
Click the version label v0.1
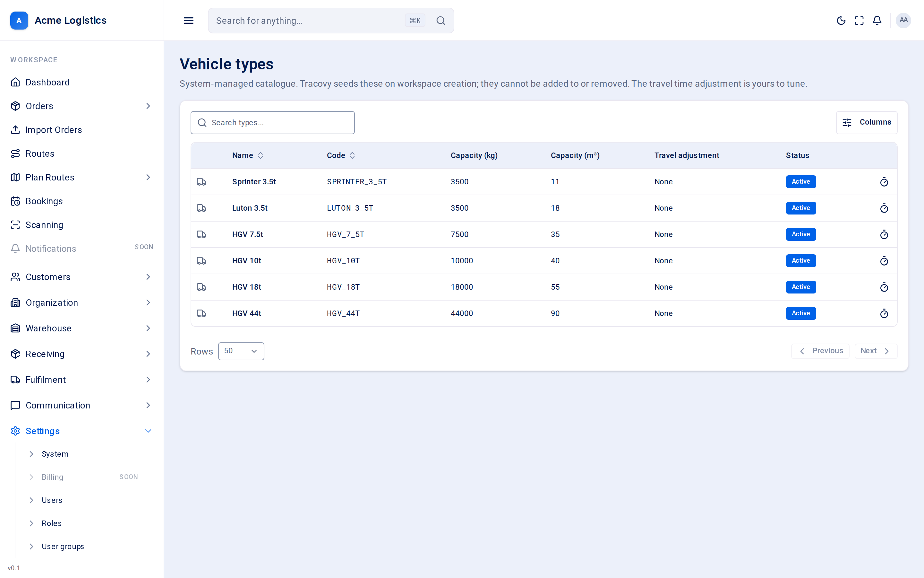(14, 568)
